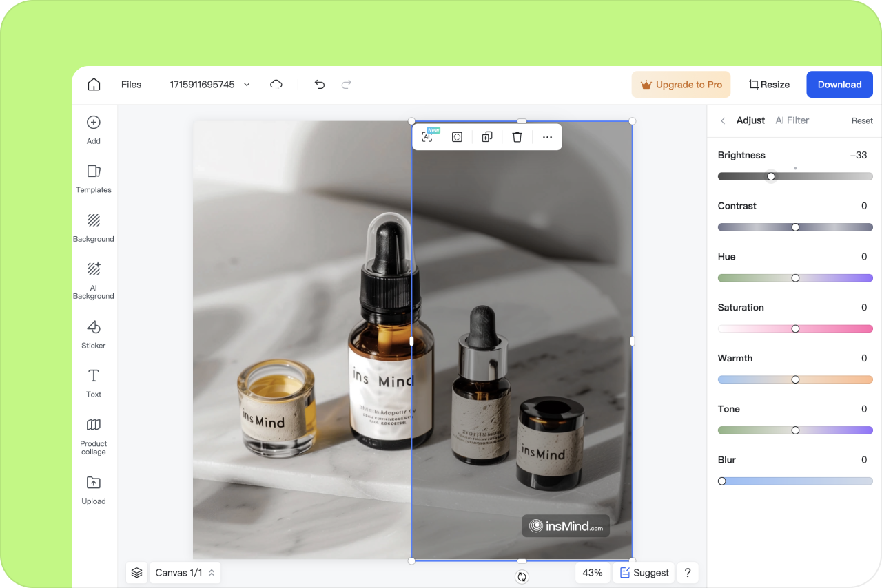The image size is (882, 588).
Task: Click the rotate handle below the image
Action: (522, 577)
